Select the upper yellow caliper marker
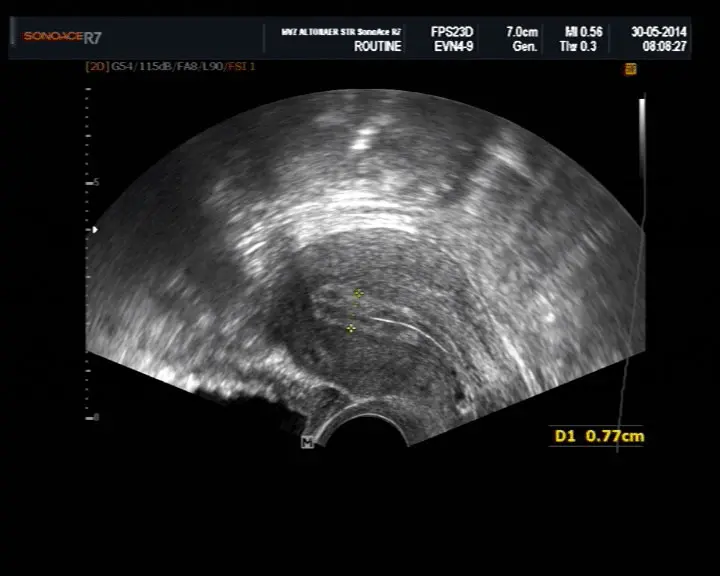Viewport: 720px width, 576px height. tap(358, 294)
